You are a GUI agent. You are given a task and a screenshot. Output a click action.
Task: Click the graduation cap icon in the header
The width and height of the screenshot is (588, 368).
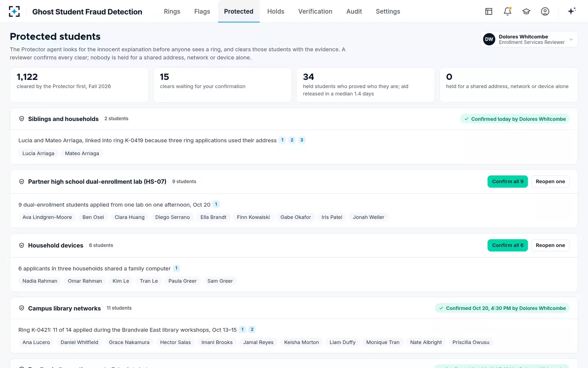pos(526,11)
